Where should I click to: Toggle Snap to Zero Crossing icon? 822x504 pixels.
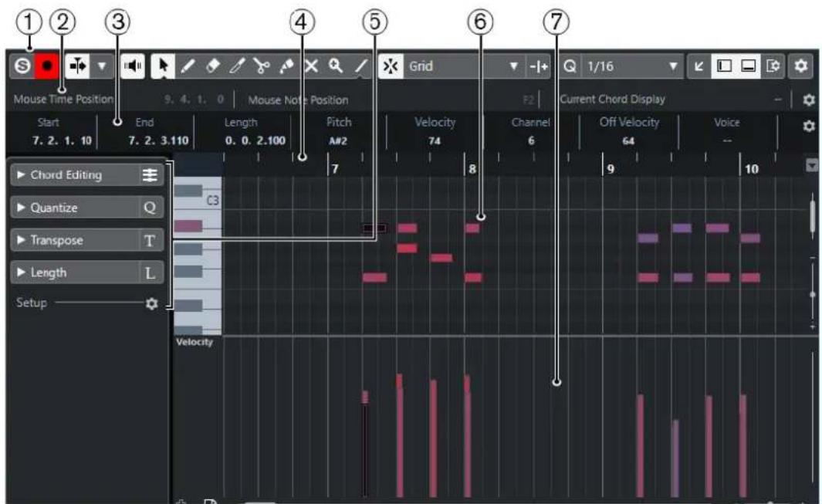click(539, 66)
